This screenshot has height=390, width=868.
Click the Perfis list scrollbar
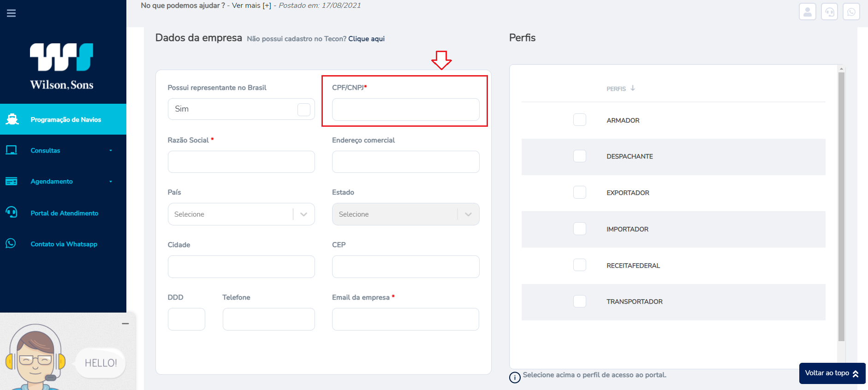click(841, 207)
